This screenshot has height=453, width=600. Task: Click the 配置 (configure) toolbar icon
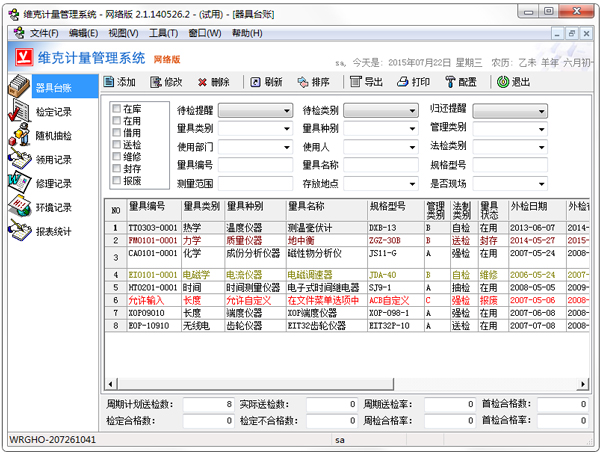click(450, 81)
